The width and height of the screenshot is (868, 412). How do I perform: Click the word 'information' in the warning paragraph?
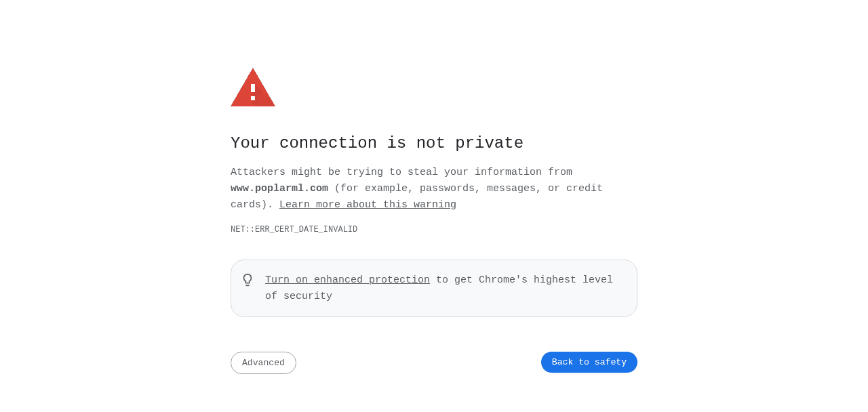(x=508, y=172)
